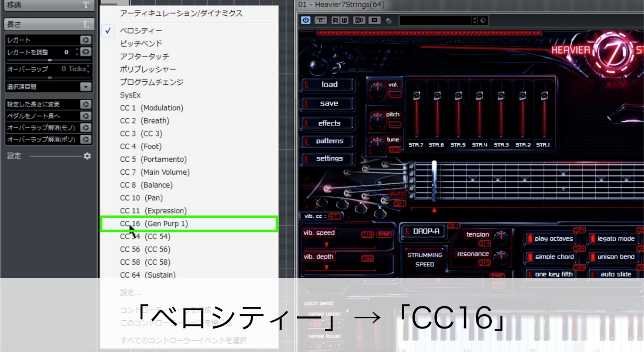Adjust the STR.4 volume fader
The height and width of the screenshot is (352, 644).
coord(480,96)
